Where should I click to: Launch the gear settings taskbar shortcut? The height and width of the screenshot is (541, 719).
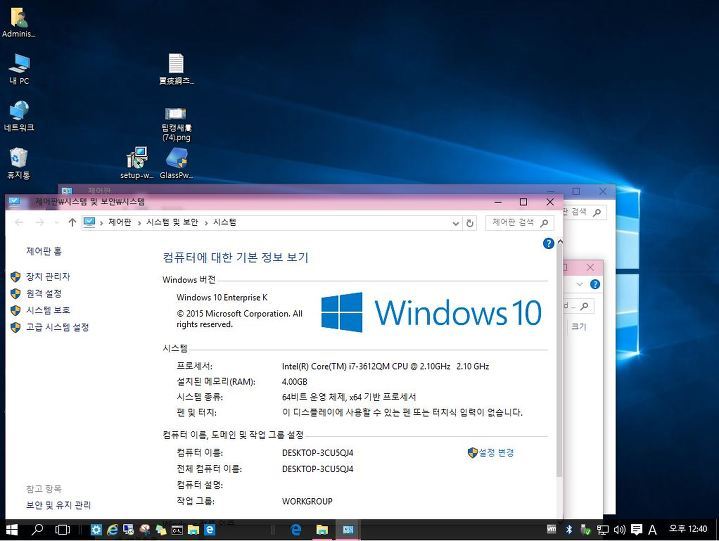(x=96, y=530)
